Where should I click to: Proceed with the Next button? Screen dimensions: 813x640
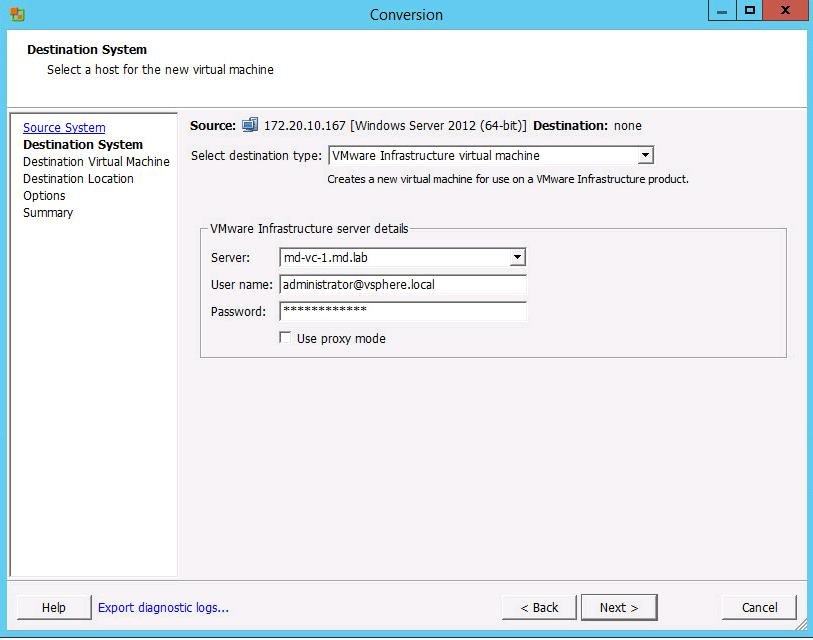coord(619,607)
